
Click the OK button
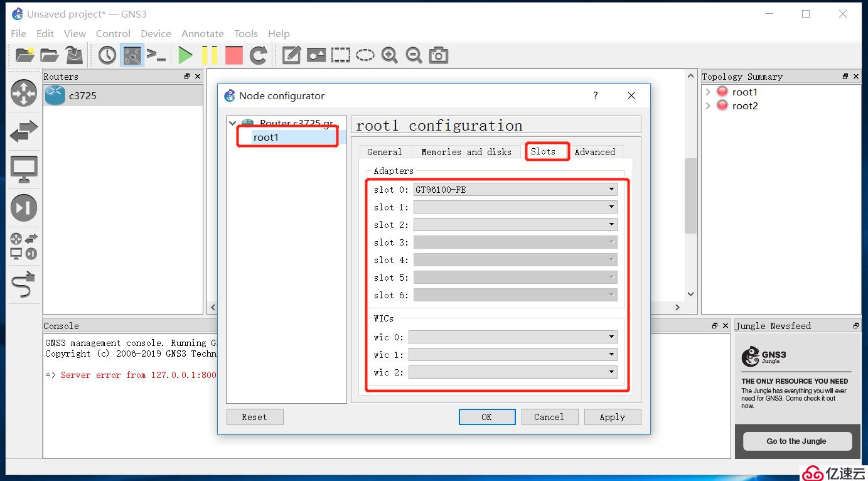pos(487,417)
